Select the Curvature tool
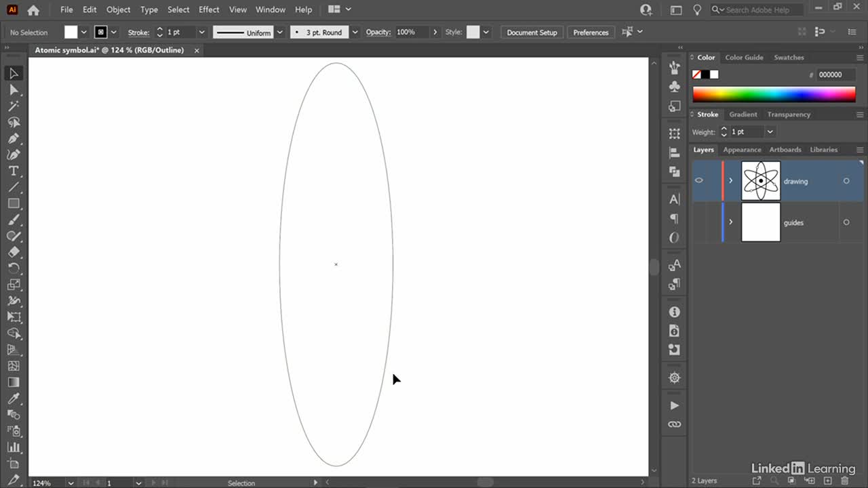The width and height of the screenshot is (868, 488). click(x=14, y=155)
